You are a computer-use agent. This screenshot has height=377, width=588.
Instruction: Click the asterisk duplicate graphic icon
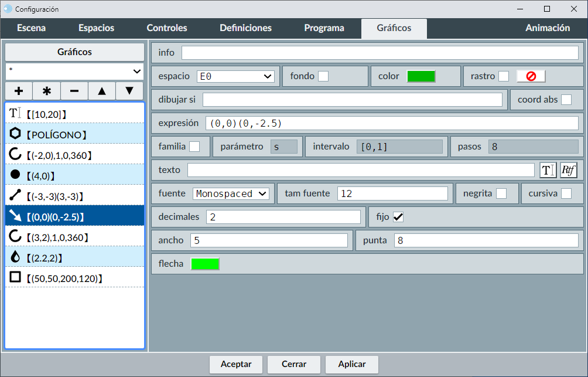[x=47, y=91]
